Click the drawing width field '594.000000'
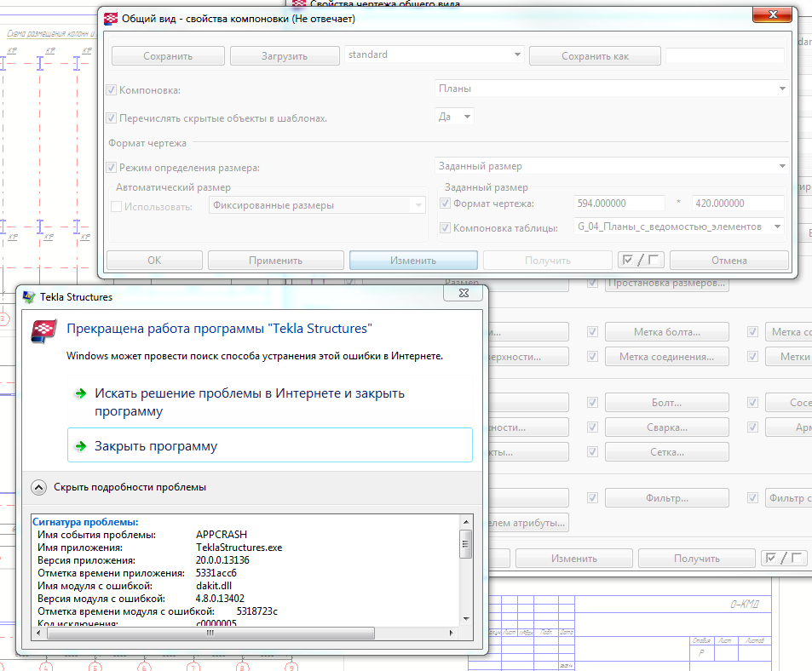The height and width of the screenshot is (671, 812). tap(619, 204)
